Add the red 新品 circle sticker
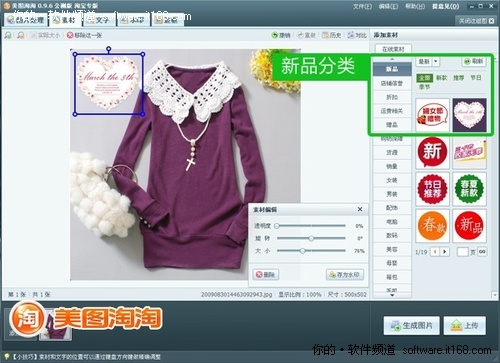 (x=469, y=226)
